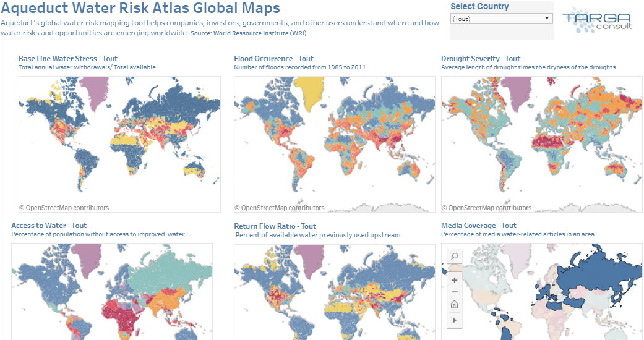The width and height of the screenshot is (644, 340).
Task: Click the 'Select Country' label
Action: coord(479,7)
